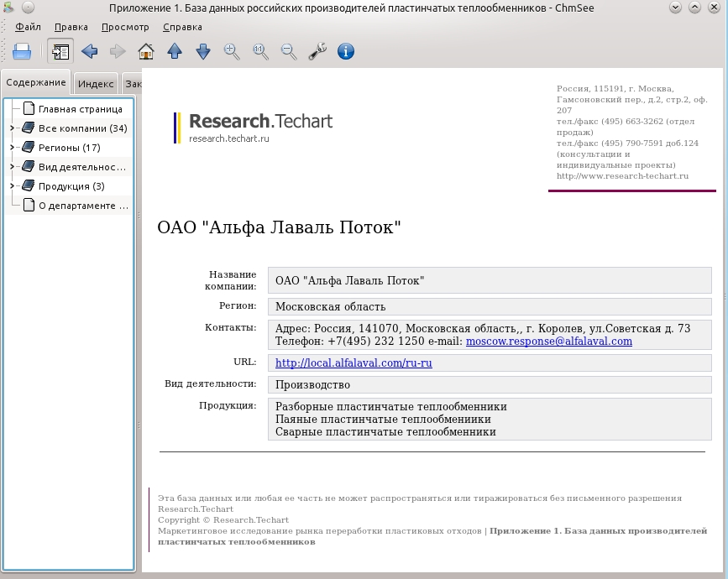Open the Файл menu
Viewport: 728px width, 579px height.
pos(28,27)
